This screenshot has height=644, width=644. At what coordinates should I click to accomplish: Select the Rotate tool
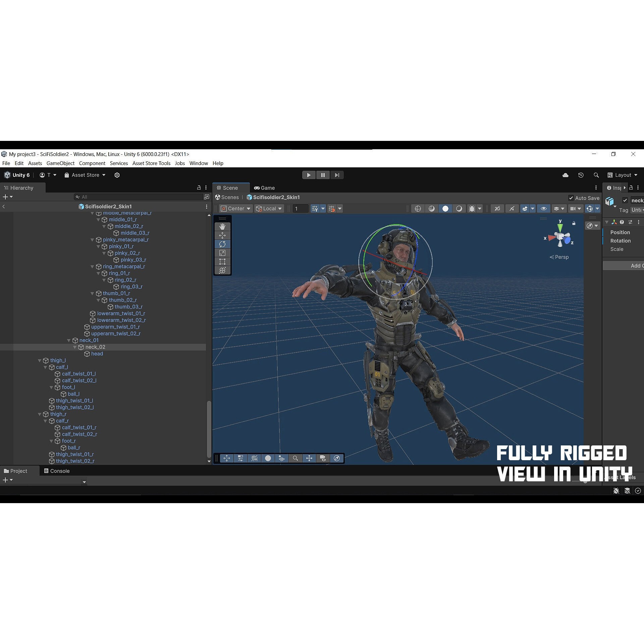click(x=222, y=244)
